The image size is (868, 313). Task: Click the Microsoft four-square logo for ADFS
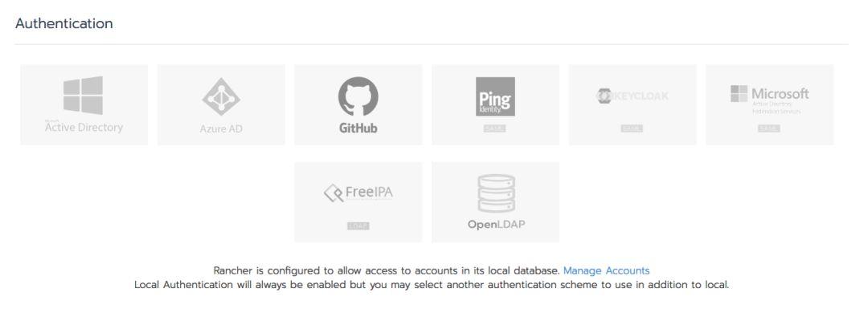coord(739,93)
